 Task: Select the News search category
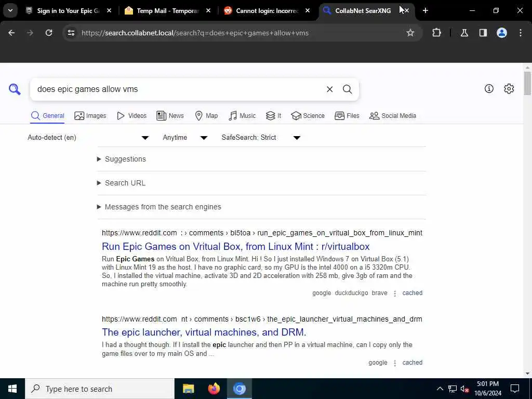(170, 116)
